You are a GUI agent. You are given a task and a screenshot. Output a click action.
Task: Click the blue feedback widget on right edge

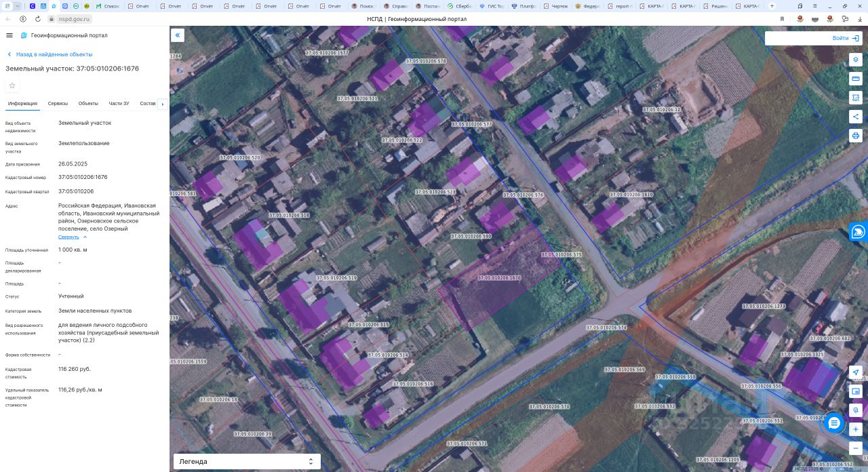pos(859,232)
